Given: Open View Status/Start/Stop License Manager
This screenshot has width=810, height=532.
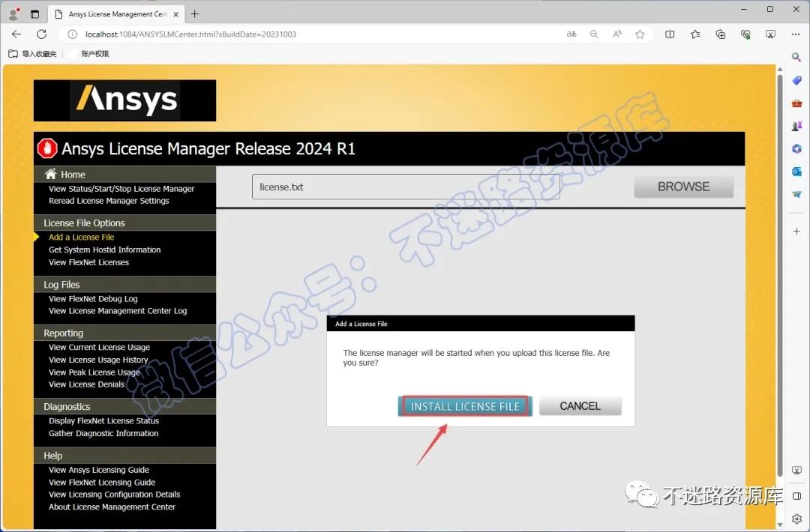Looking at the screenshot, I should [x=121, y=189].
